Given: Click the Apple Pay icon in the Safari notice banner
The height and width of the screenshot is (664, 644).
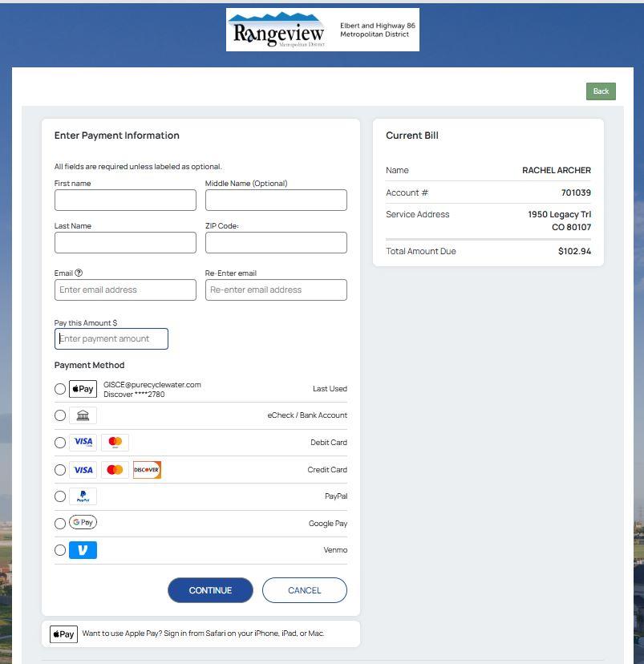Looking at the screenshot, I should click(x=63, y=634).
